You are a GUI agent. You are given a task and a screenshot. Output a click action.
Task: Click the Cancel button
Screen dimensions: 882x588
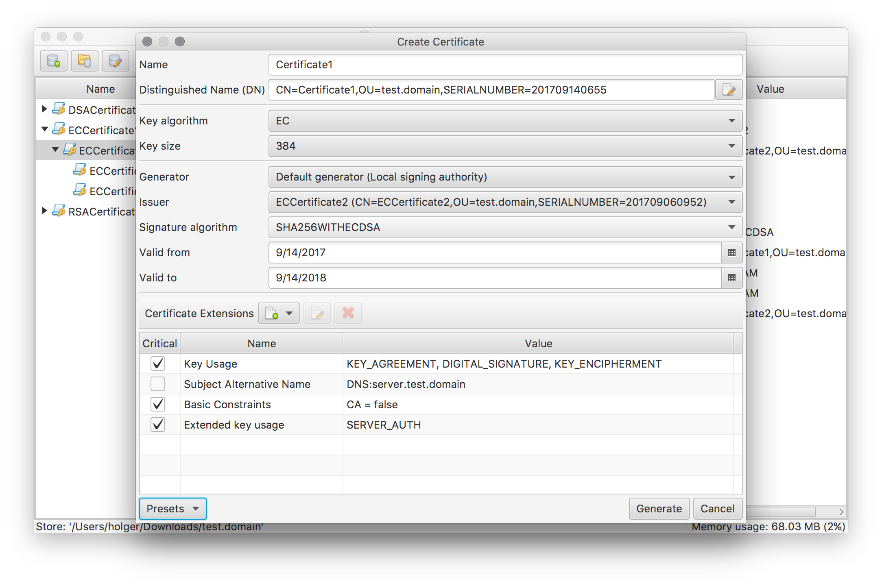click(x=717, y=509)
